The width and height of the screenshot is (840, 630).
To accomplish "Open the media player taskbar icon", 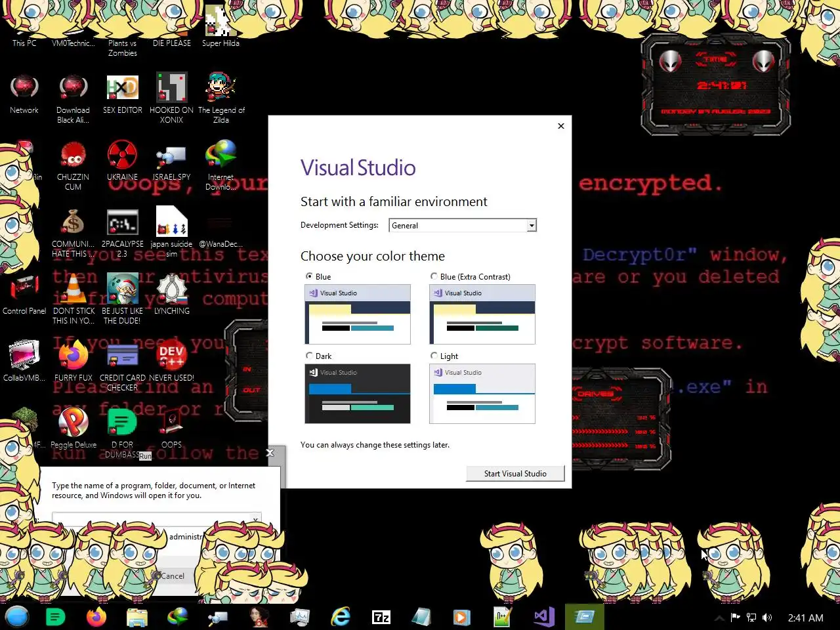I will point(462,617).
